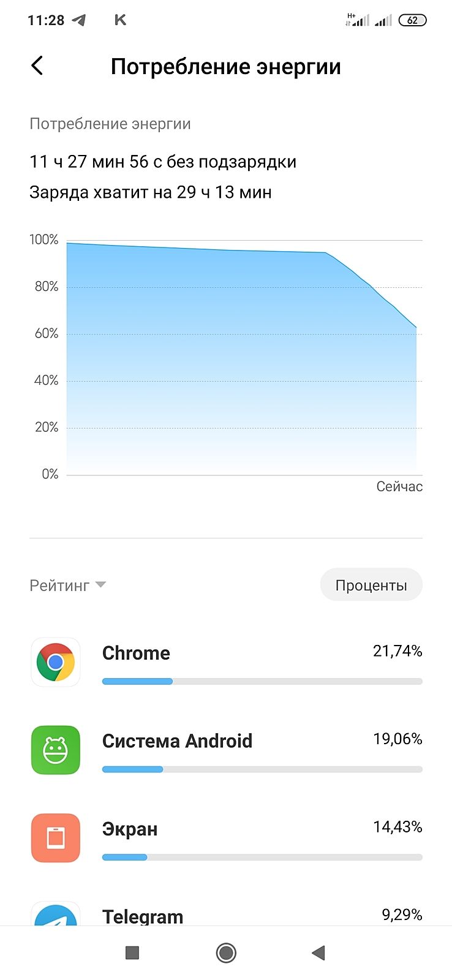Tap the Сейчас label under graph

tap(399, 486)
